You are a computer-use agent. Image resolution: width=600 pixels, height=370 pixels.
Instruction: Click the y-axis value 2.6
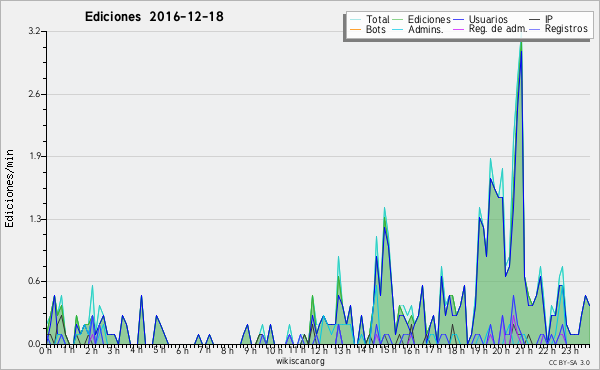[x=34, y=94]
